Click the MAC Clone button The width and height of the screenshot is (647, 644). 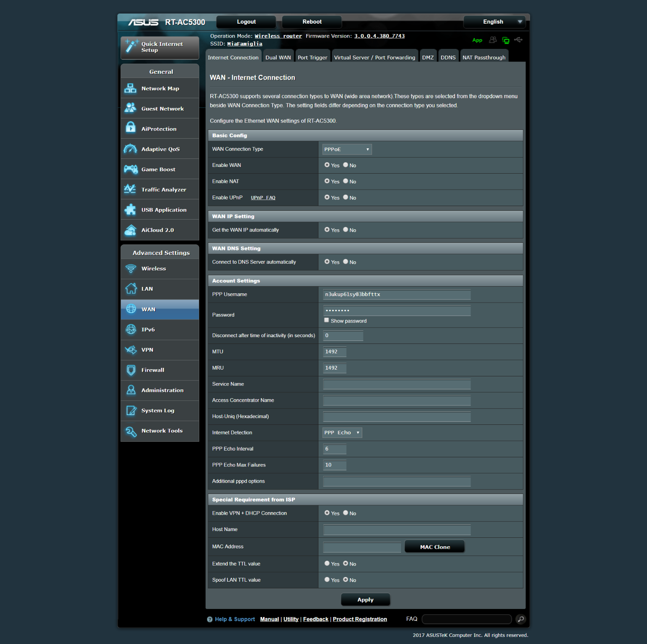(435, 547)
